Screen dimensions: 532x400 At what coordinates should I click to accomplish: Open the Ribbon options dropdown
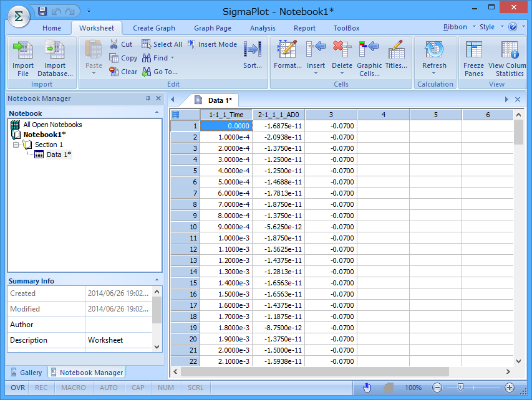pos(473,27)
